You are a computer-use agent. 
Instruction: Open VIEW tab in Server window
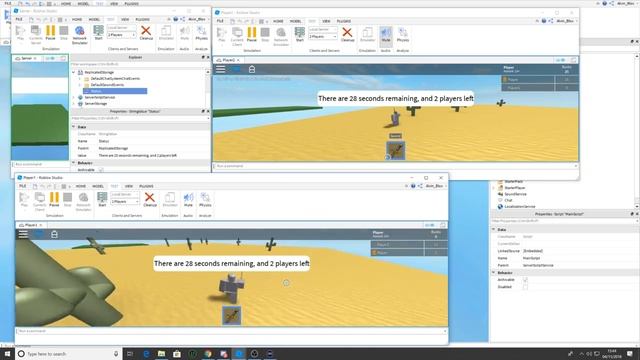[x=125, y=20]
